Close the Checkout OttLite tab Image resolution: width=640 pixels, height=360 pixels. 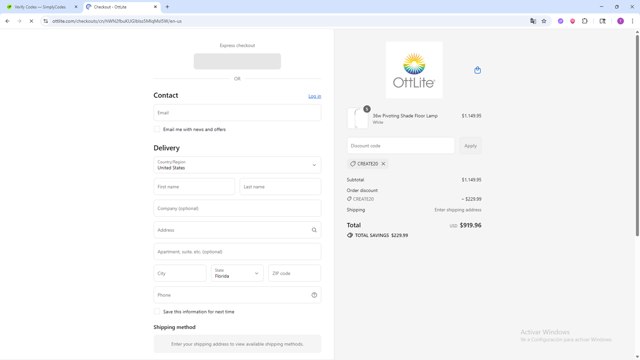[155, 7]
